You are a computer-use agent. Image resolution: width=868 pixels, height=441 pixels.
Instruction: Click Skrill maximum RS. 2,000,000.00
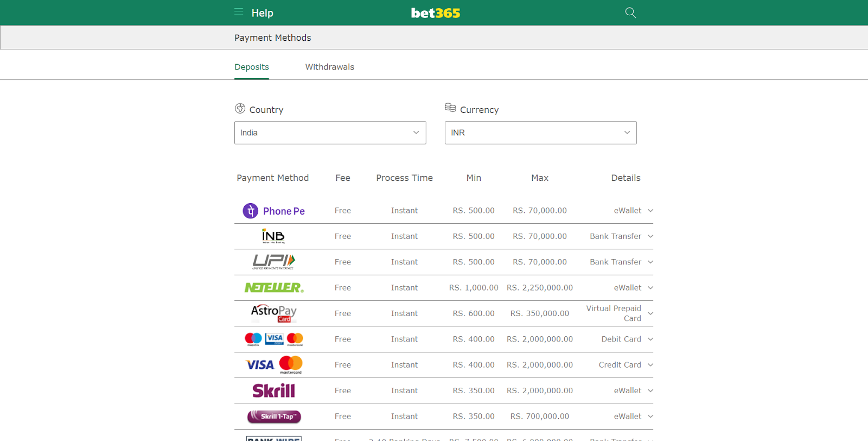coord(540,390)
